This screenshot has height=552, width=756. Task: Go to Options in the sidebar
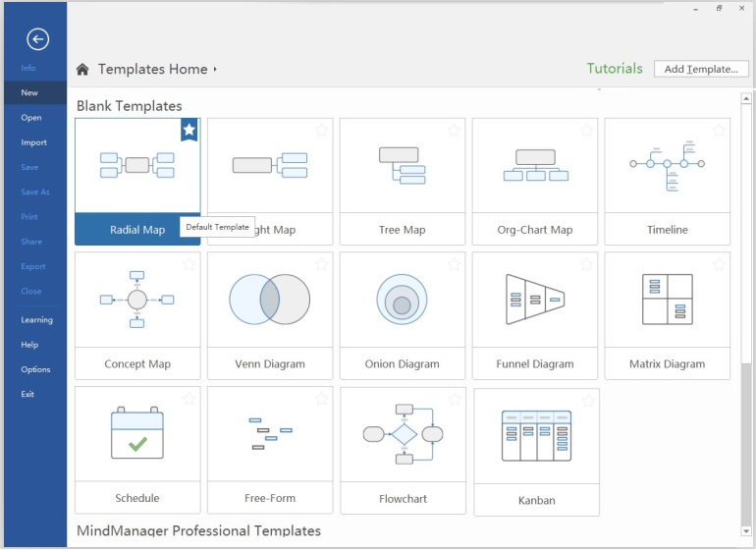click(x=35, y=369)
